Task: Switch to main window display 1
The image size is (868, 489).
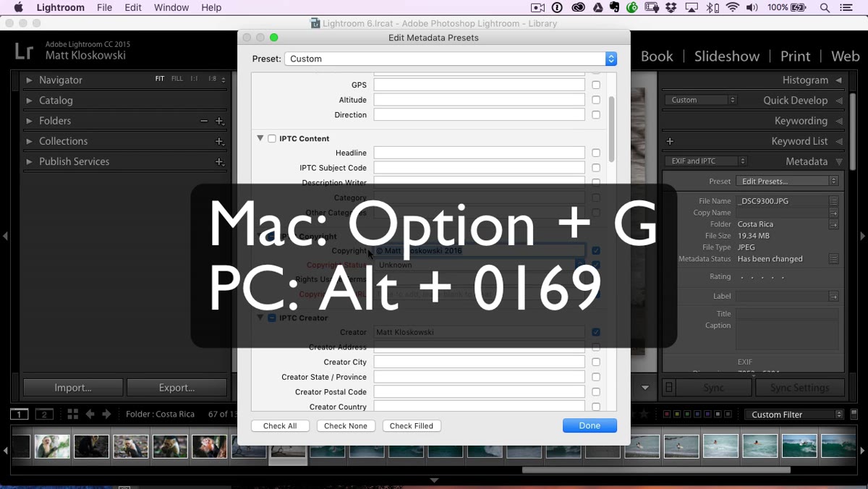Action: coord(19,414)
